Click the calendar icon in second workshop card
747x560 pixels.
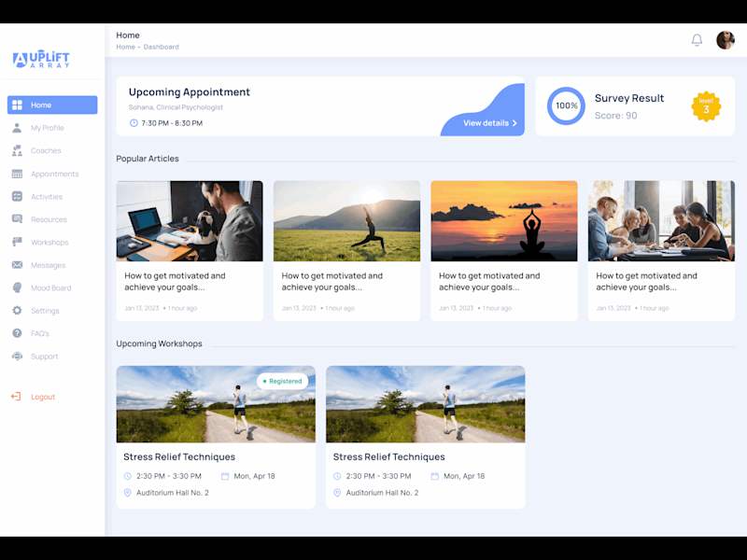(434, 476)
